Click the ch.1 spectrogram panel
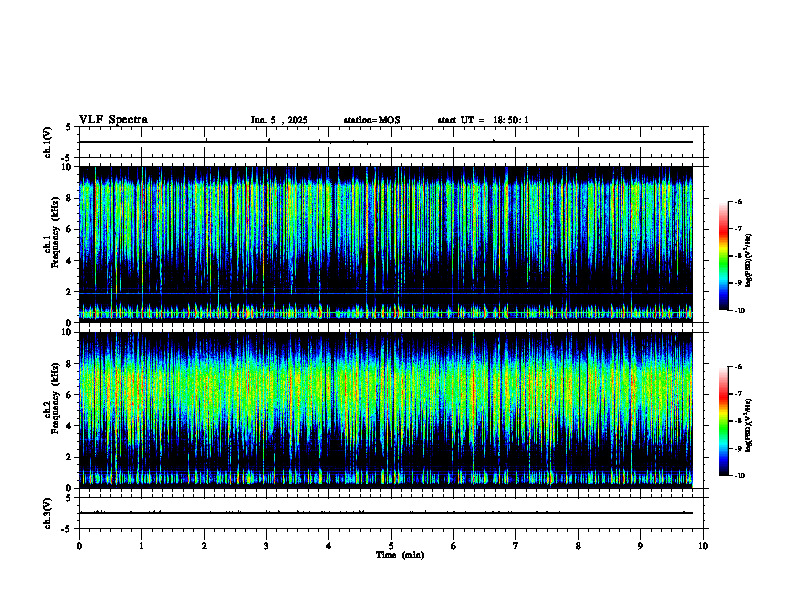The image size is (792, 612). pos(386,244)
